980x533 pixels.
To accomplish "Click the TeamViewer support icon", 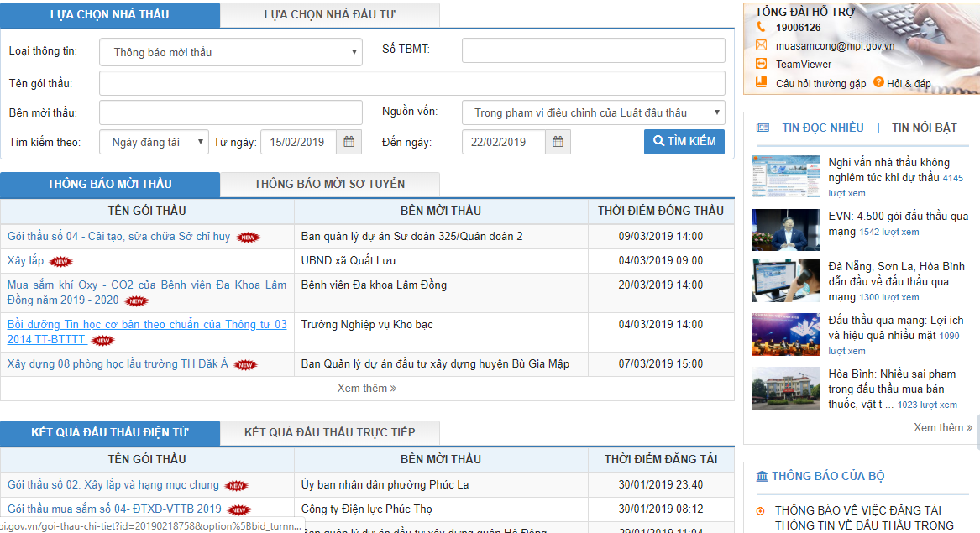I will coord(761,64).
